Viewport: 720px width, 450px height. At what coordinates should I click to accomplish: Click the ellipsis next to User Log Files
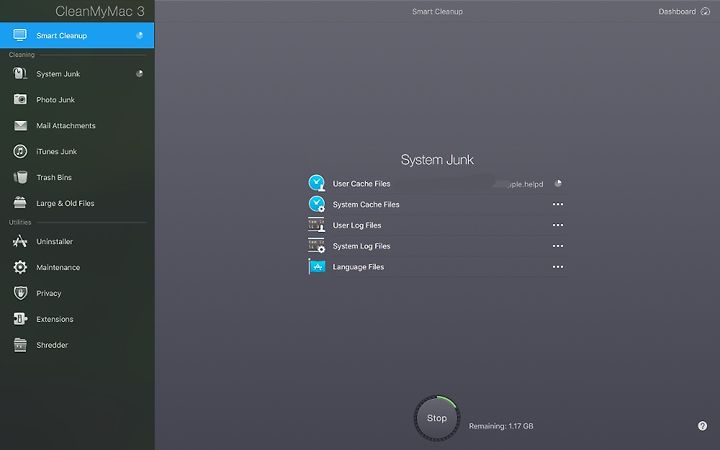click(x=557, y=225)
